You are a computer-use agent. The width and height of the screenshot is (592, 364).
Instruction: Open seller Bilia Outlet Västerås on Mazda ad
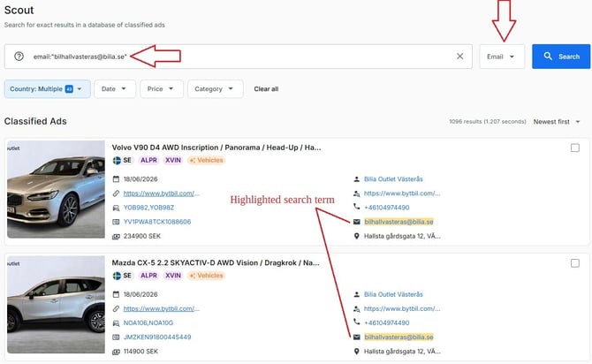click(393, 294)
